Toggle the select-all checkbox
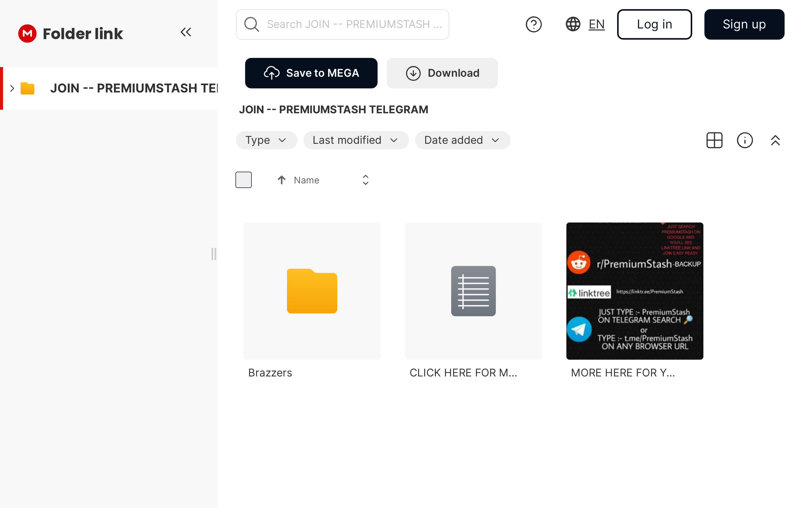This screenshot has height=508, width=812. 244,180
